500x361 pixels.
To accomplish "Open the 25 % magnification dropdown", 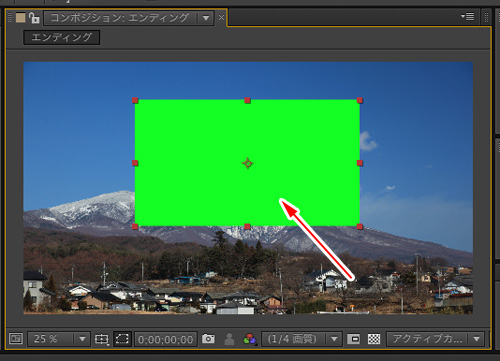I will pyautogui.click(x=59, y=339).
